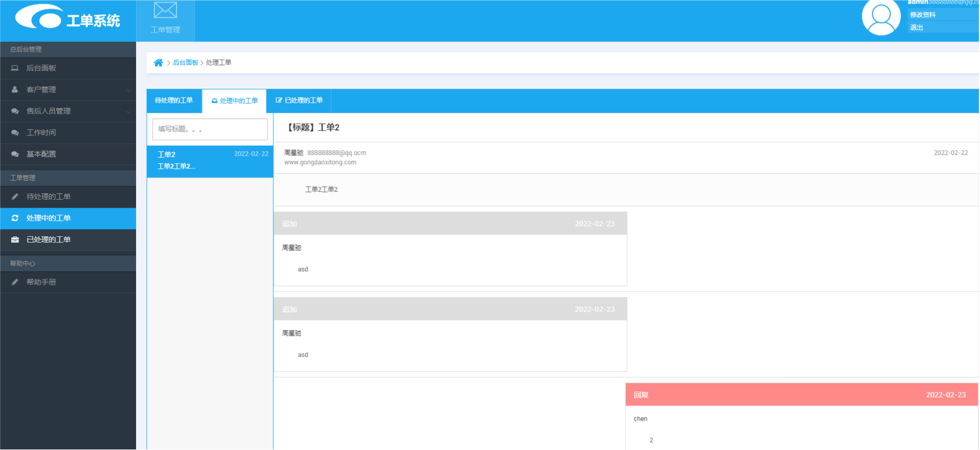The image size is (980, 450).
Task: Click 退出 to log out
Action: (x=916, y=27)
